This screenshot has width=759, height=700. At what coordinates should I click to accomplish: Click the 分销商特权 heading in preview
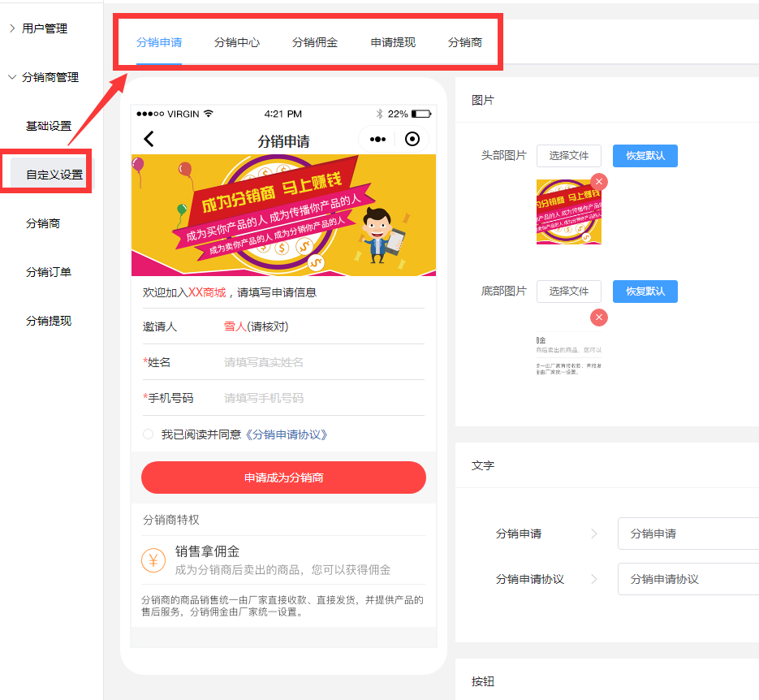point(170,520)
